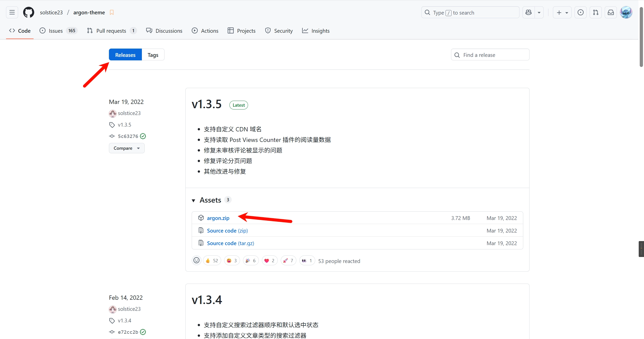Click the Copilot chat icon
The width and height of the screenshot is (644, 339).
[x=529, y=12]
